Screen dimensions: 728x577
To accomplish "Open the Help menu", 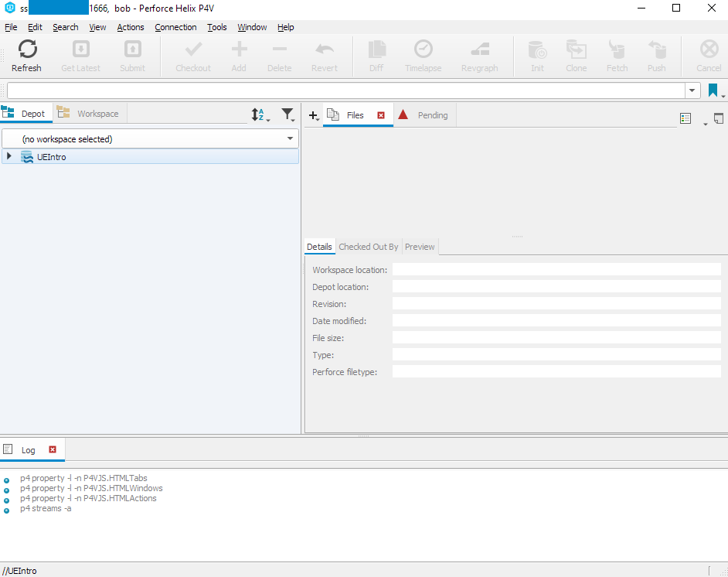I will point(285,27).
